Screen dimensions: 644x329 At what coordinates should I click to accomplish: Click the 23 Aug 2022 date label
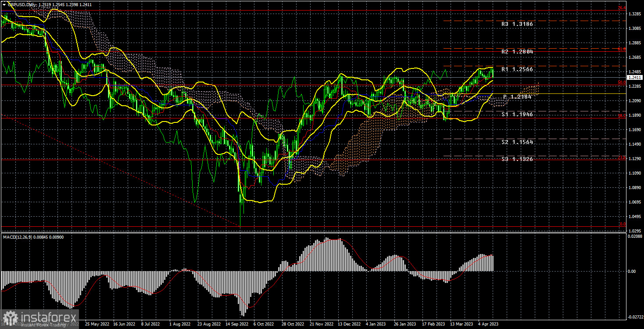coord(209,324)
